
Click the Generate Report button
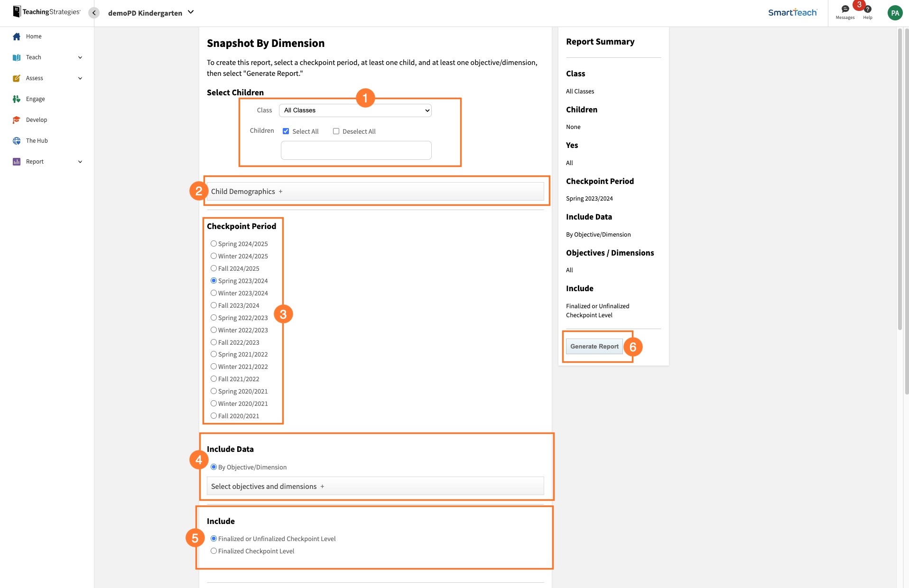click(594, 347)
